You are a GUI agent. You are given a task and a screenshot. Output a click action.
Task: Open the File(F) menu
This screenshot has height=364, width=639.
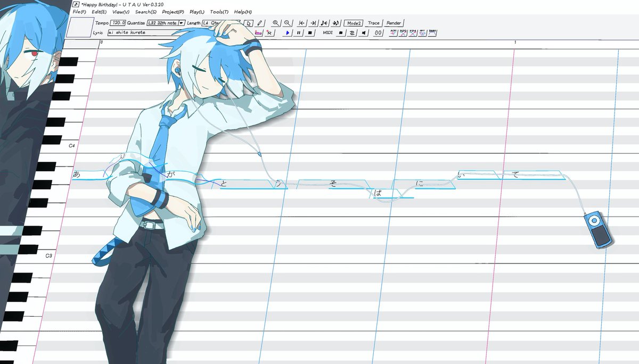[79, 12]
